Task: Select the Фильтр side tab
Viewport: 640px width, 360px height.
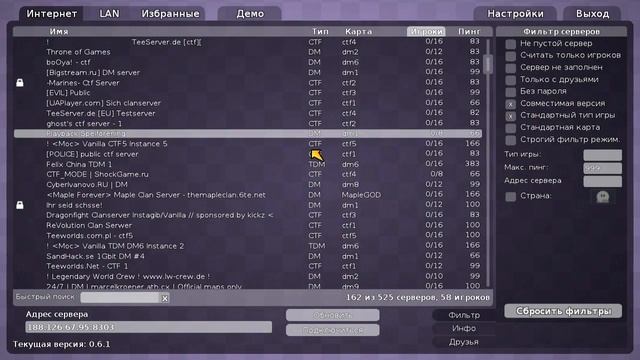Action: click(464, 315)
